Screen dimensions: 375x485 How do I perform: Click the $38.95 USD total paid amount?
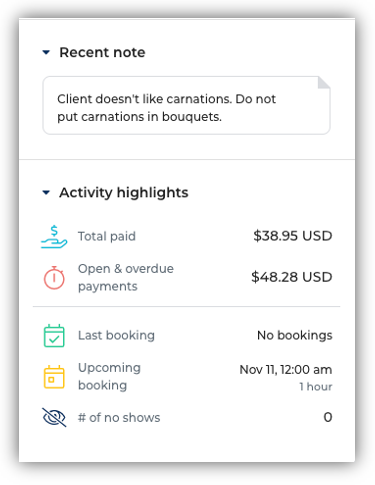293,236
